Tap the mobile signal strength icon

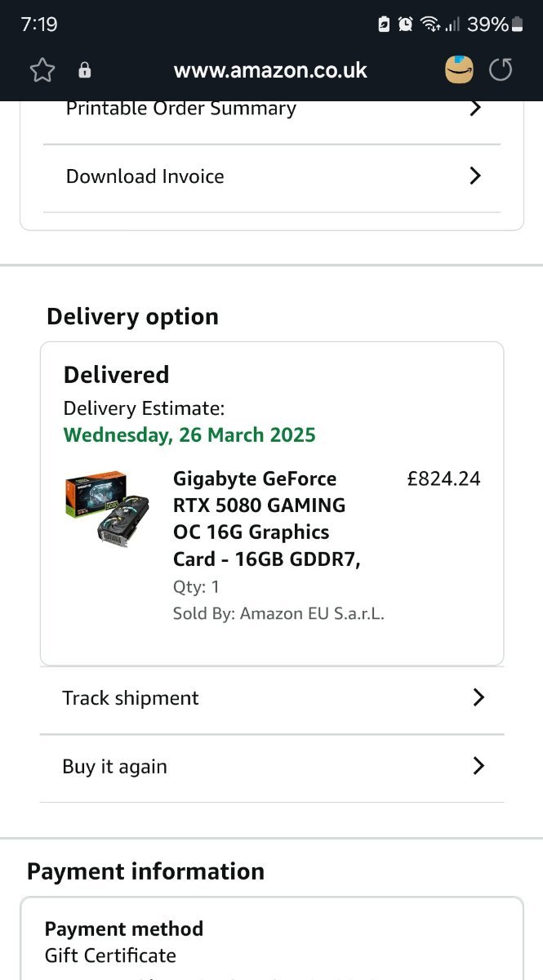coord(452,24)
